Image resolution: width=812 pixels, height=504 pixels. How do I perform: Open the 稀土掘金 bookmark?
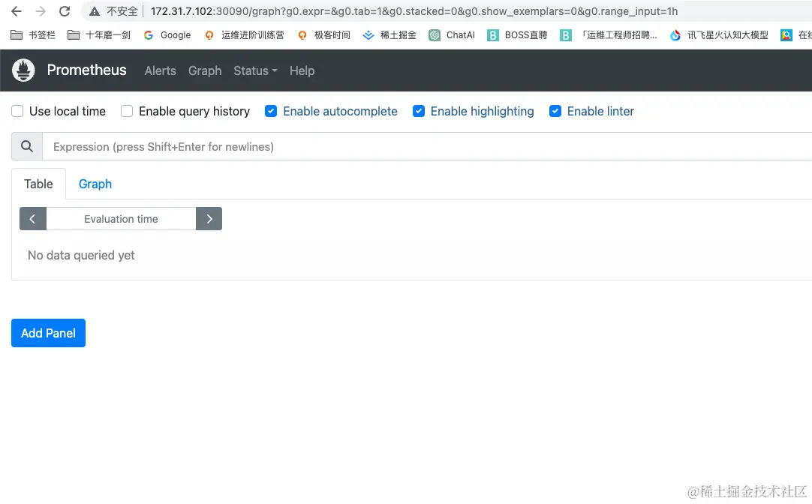tap(389, 35)
